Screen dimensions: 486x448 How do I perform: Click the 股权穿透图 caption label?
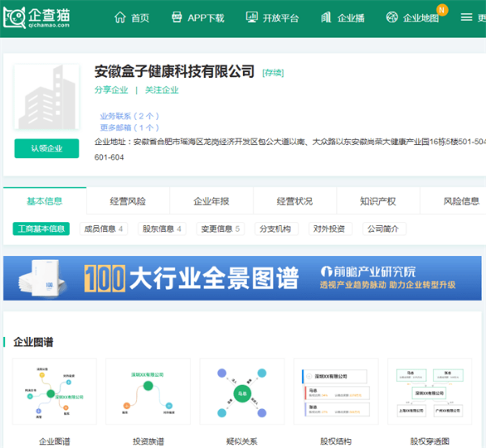pyautogui.click(x=429, y=442)
